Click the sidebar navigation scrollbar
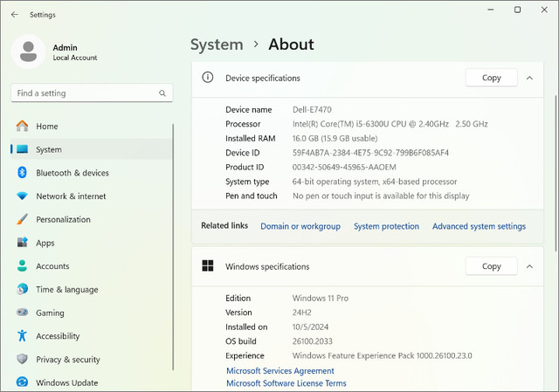This screenshot has width=559, height=392. (173, 247)
